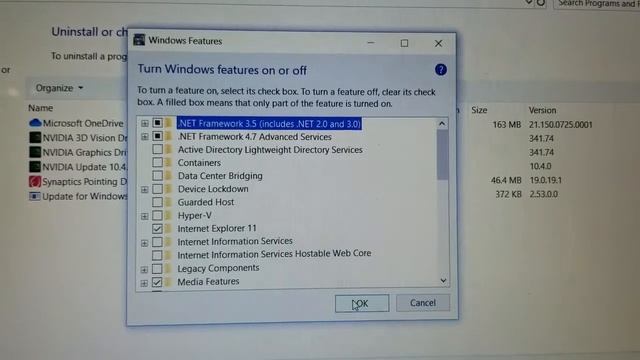Uncheck Internet Explorer 11 checkbox
The image size is (640, 360).
[x=157, y=229]
